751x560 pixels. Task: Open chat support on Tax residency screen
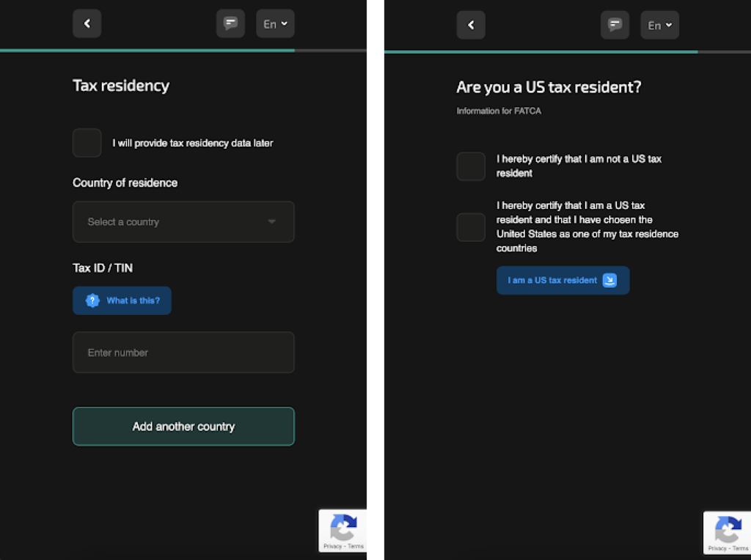pos(230,23)
